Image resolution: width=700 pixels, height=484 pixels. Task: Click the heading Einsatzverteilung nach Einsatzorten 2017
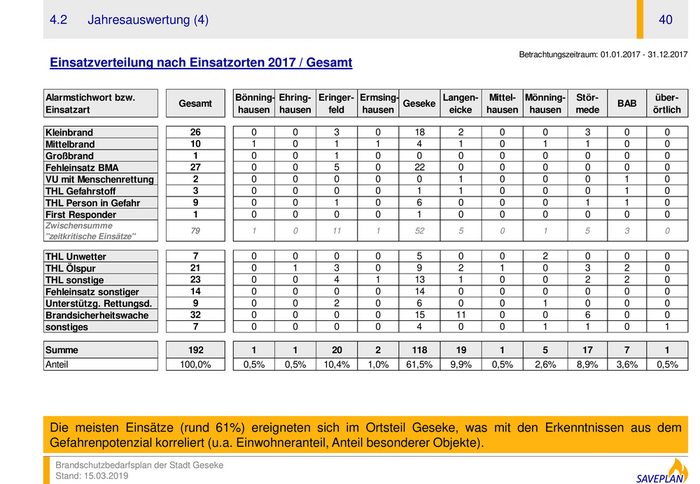pyautogui.click(x=200, y=63)
